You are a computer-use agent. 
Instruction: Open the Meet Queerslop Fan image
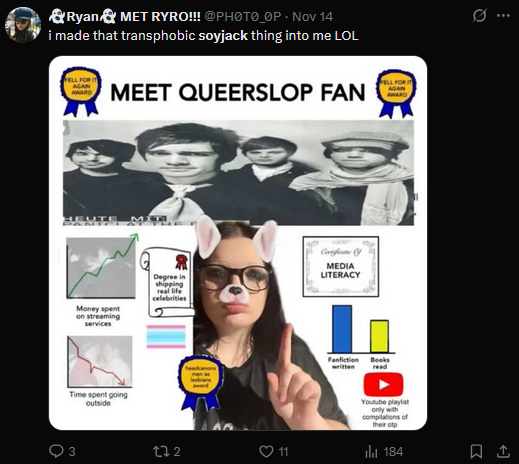(x=238, y=243)
